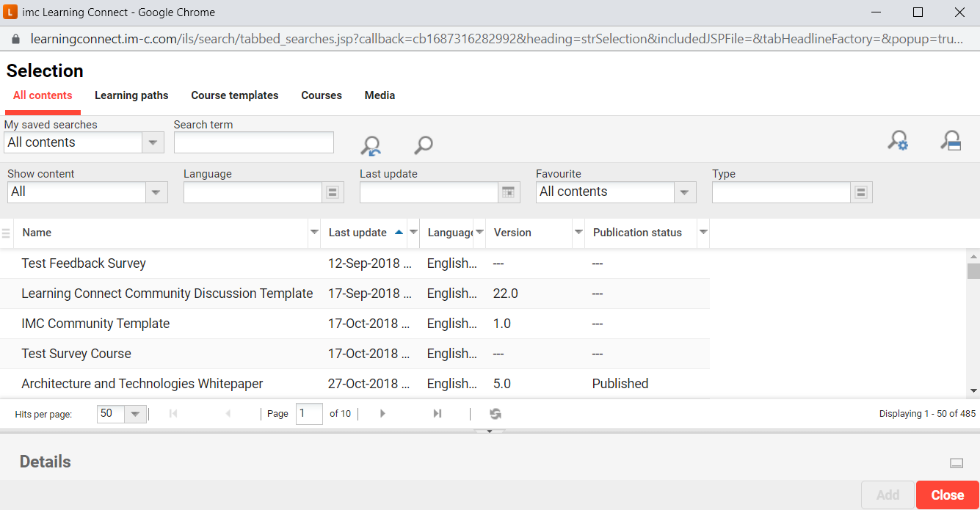Viewport: 980px width, 510px height.
Task: Open the Type selection list icon
Action: point(861,192)
